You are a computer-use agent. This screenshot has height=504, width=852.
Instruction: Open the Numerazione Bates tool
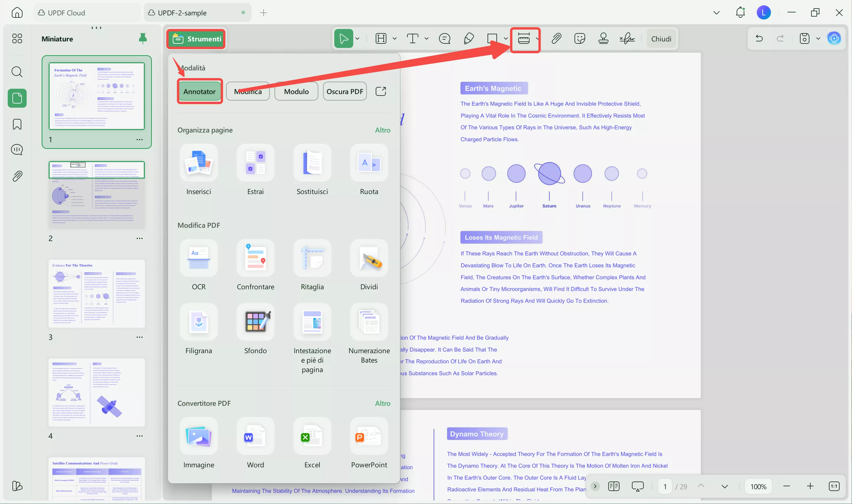pos(369,322)
